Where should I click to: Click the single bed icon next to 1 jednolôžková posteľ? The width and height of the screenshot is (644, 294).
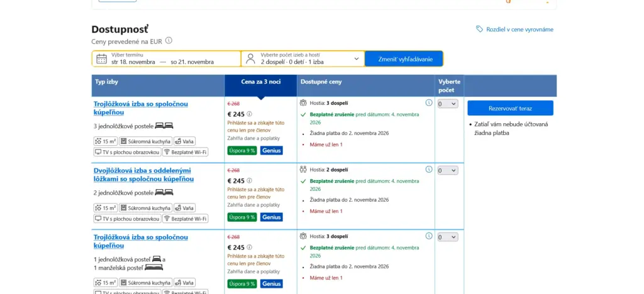[157, 259]
